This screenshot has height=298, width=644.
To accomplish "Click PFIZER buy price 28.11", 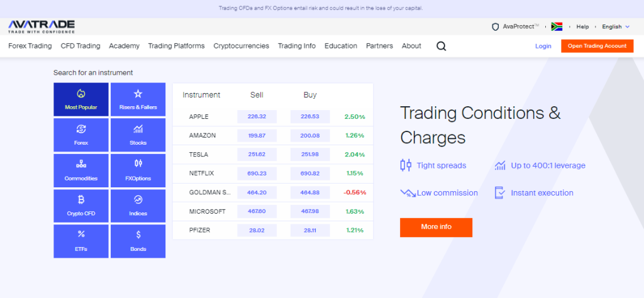I will 309,230.
